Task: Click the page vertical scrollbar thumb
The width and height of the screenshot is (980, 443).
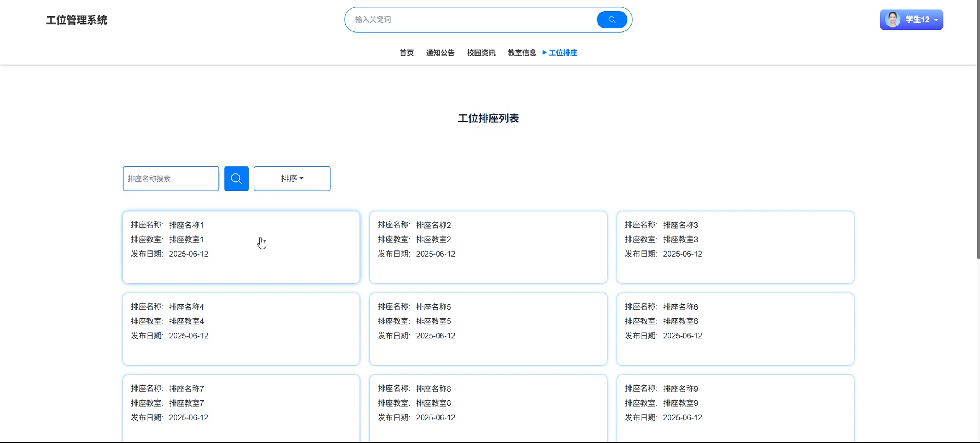Action: point(978,130)
